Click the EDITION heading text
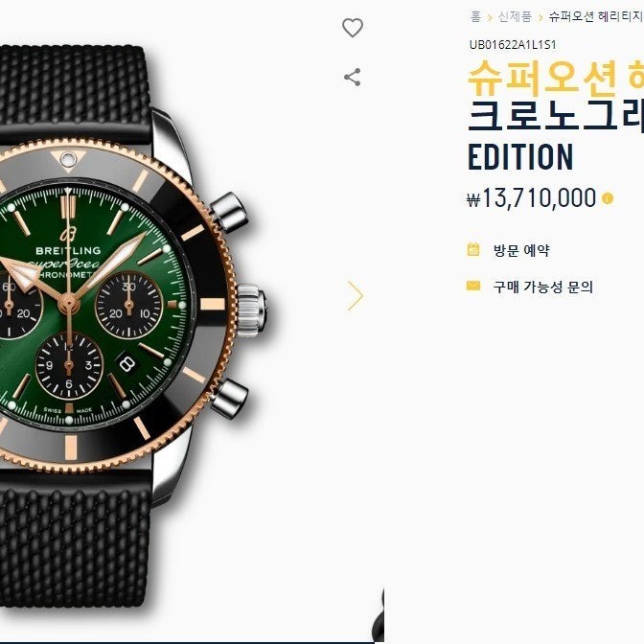 click(520, 156)
